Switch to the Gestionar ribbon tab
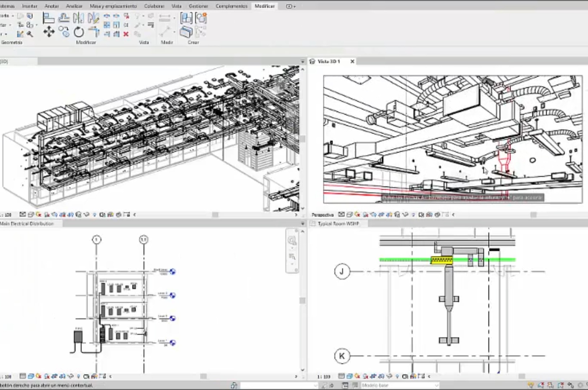 (198, 6)
